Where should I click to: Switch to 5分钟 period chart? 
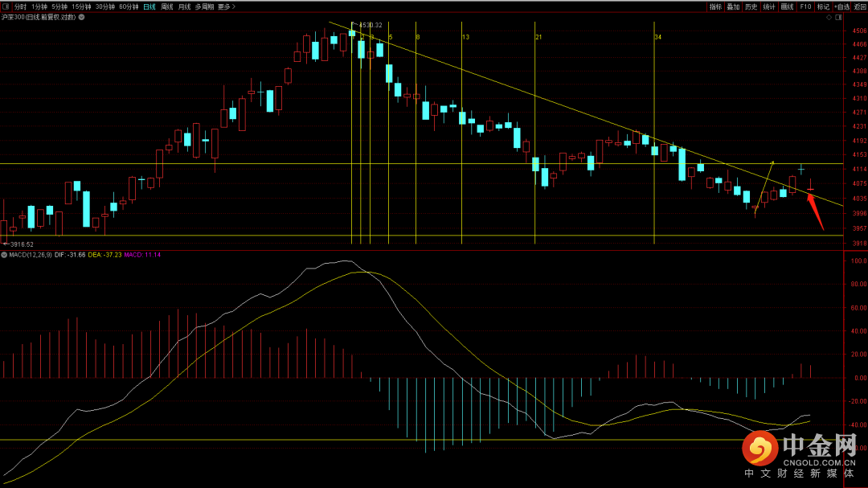click(59, 6)
